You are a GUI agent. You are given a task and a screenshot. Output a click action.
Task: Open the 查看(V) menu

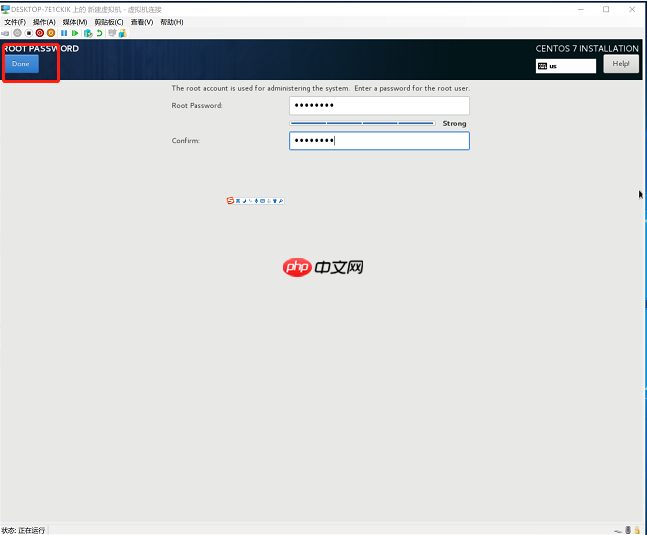pyautogui.click(x=142, y=22)
